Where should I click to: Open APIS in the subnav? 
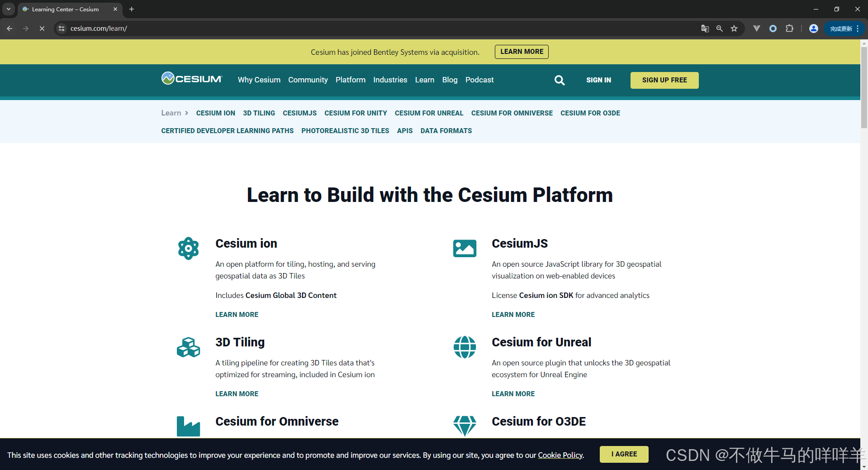click(x=405, y=131)
